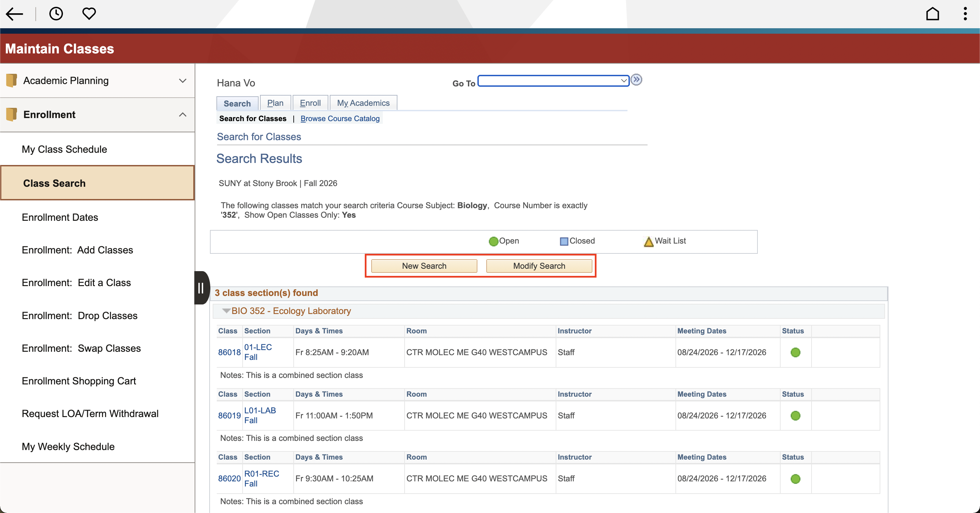Click the open status icon for class 86020

(795, 479)
